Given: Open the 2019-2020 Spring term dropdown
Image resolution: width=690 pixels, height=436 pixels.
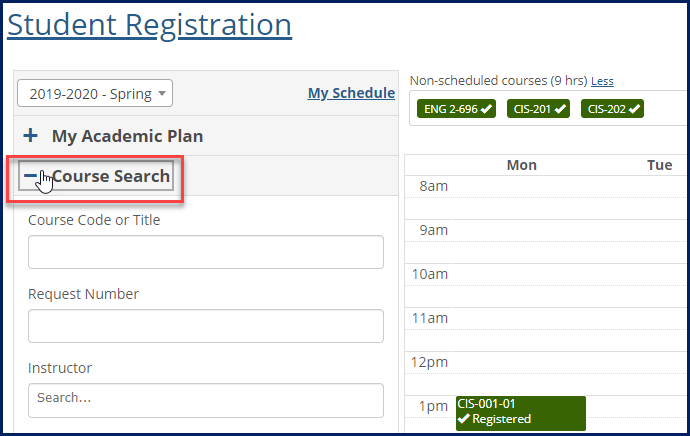Looking at the screenshot, I should (x=95, y=94).
